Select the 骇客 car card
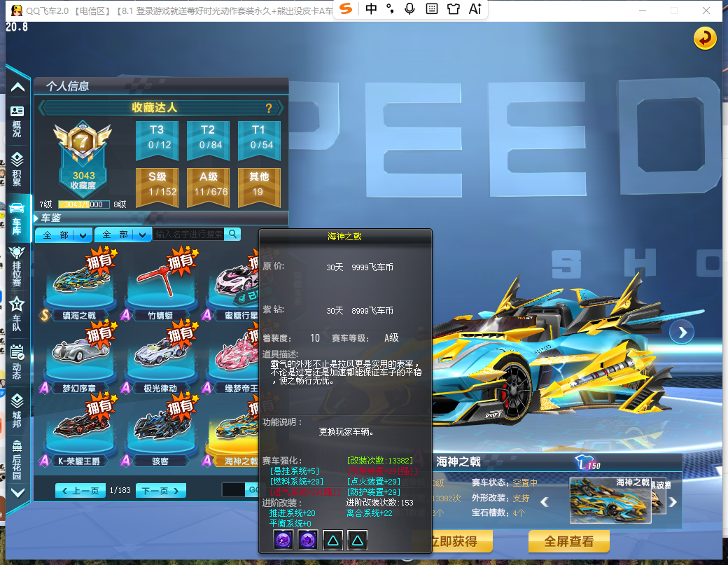 [x=160, y=432]
